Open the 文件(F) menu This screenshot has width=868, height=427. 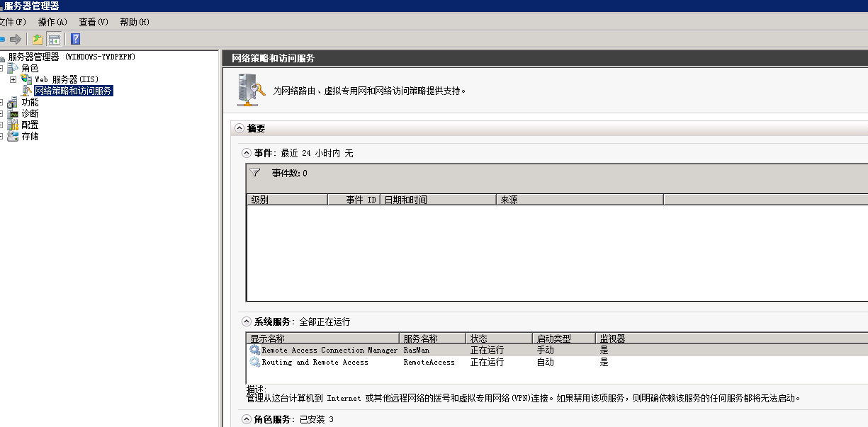[x=12, y=22]
